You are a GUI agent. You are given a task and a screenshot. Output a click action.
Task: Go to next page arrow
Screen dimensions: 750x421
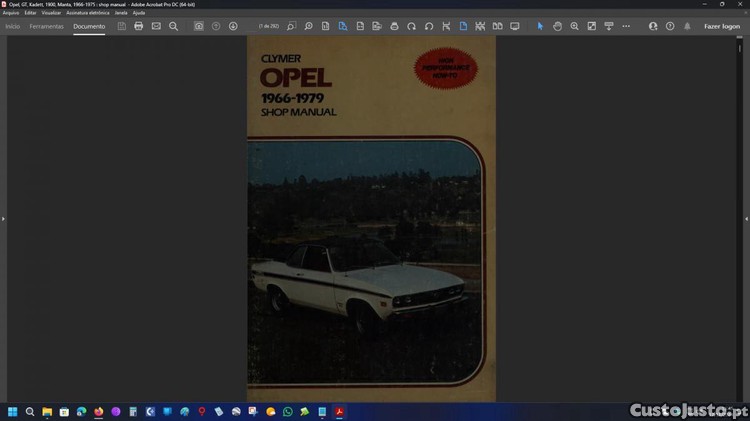coord(233,26)
